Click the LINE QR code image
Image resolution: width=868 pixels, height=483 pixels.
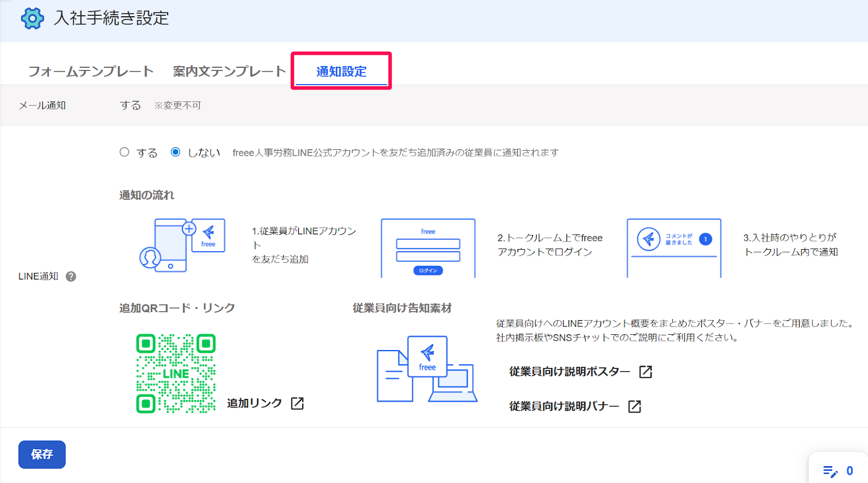click(176, 373)
